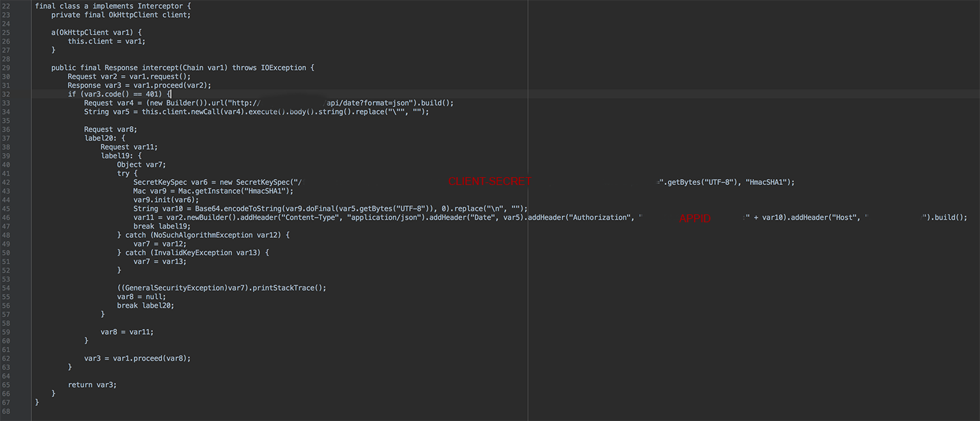Click the 'this.client = var1;' assignment
The height and width of the screenshot is (421, 980).
(106, 41)
